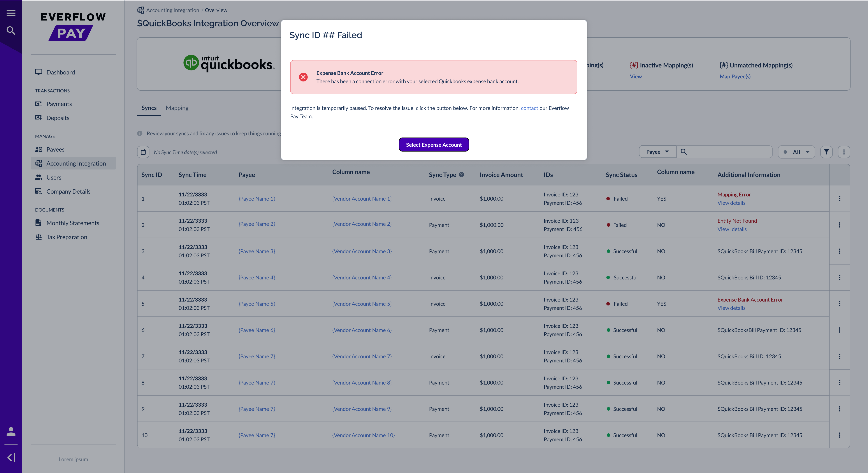Open row 4 actions menu
This screenshot has height=473, width=868.
[839, 277]
